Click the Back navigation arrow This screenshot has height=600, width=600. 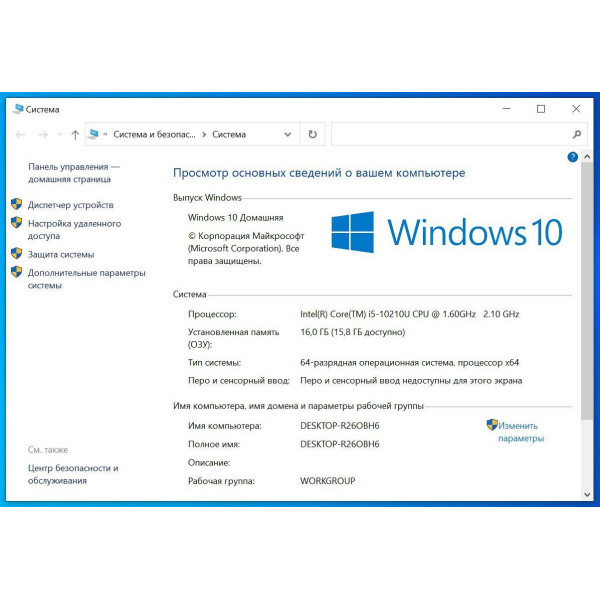coord(21,135)
